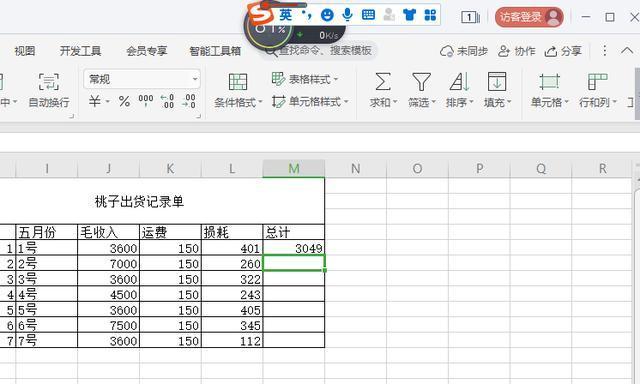Expand the currency ¥ dropdown arrow
Screen dimensions: 640x384
[x=107, y=101]
